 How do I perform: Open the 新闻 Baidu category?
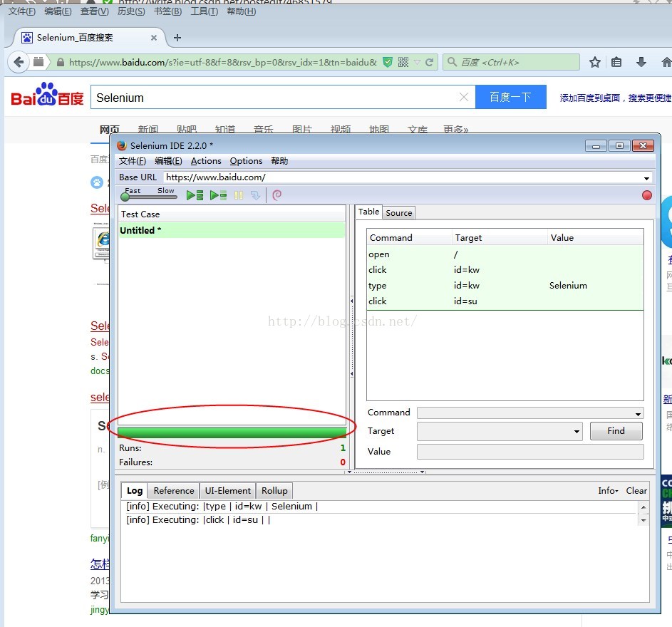pos(148,129)
